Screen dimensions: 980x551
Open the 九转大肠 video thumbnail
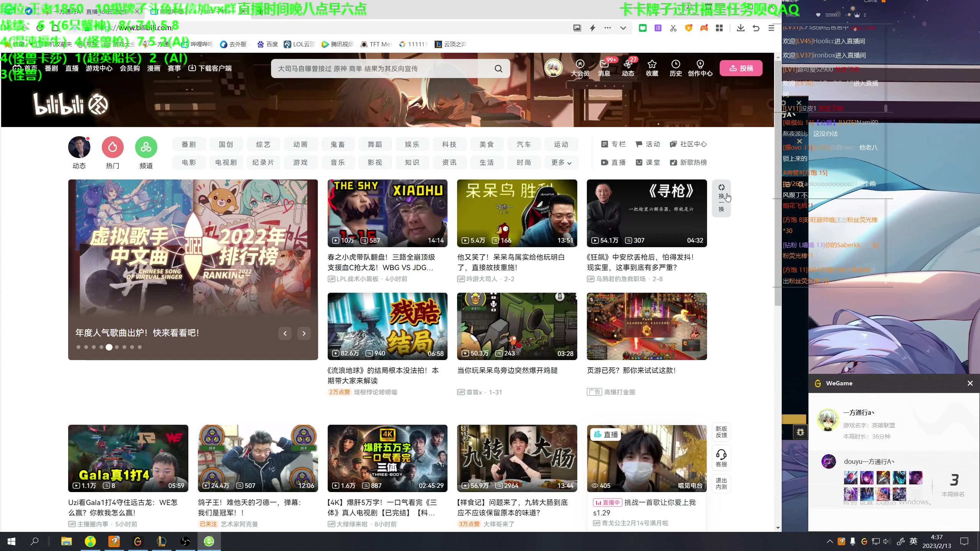(x=517, y=458)
